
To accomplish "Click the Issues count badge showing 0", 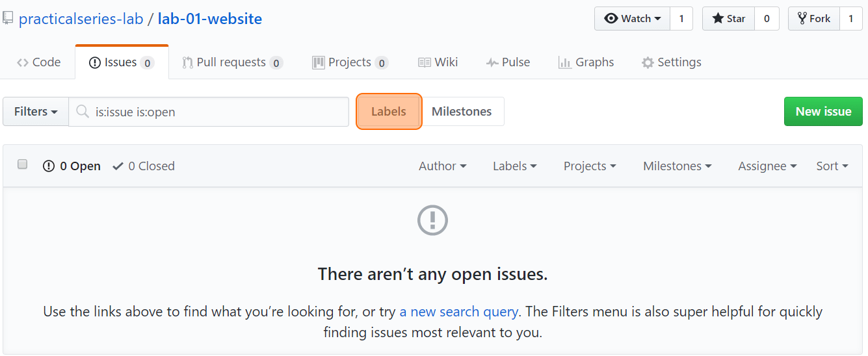I will pos(147,63).
